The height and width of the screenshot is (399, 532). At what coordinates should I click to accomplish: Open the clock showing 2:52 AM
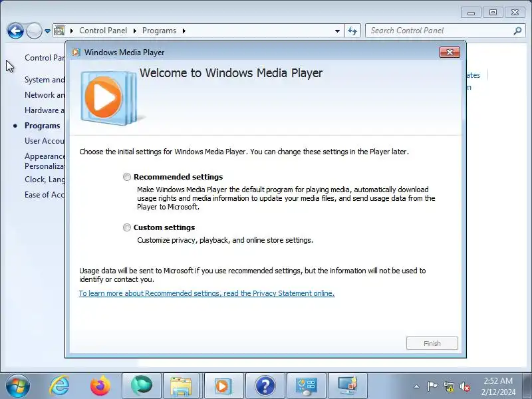498,386
